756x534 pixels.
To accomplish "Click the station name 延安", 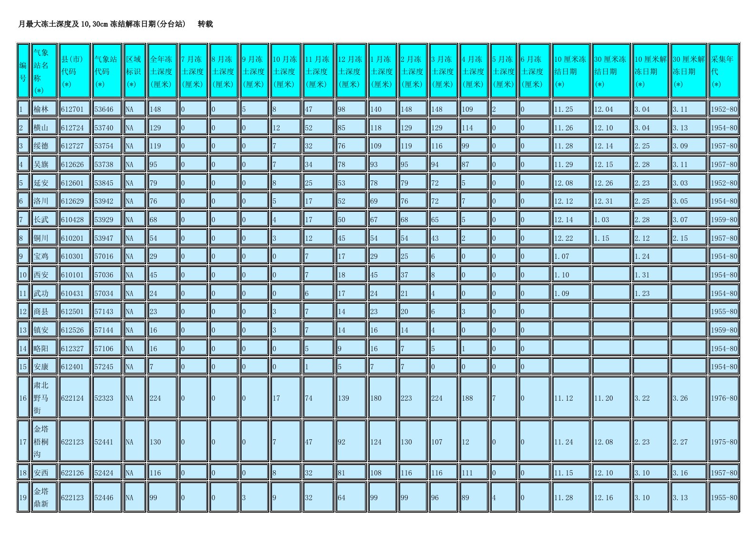I will coord(41,183).
